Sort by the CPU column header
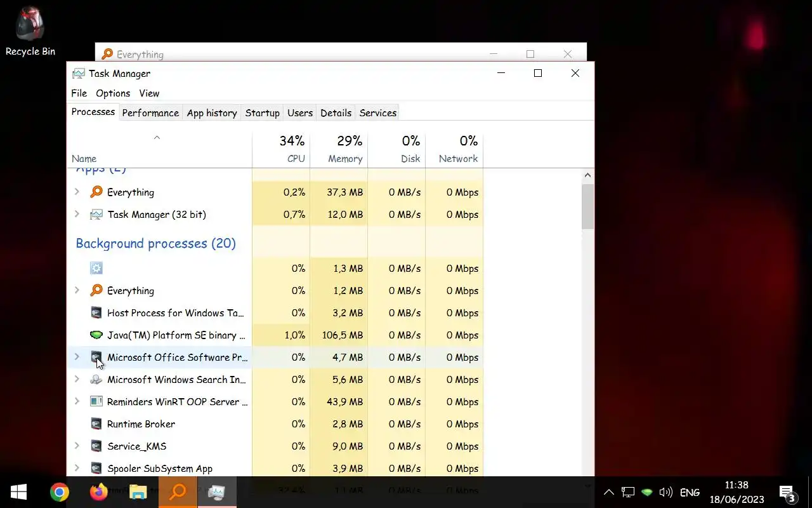 click(281, 150)
